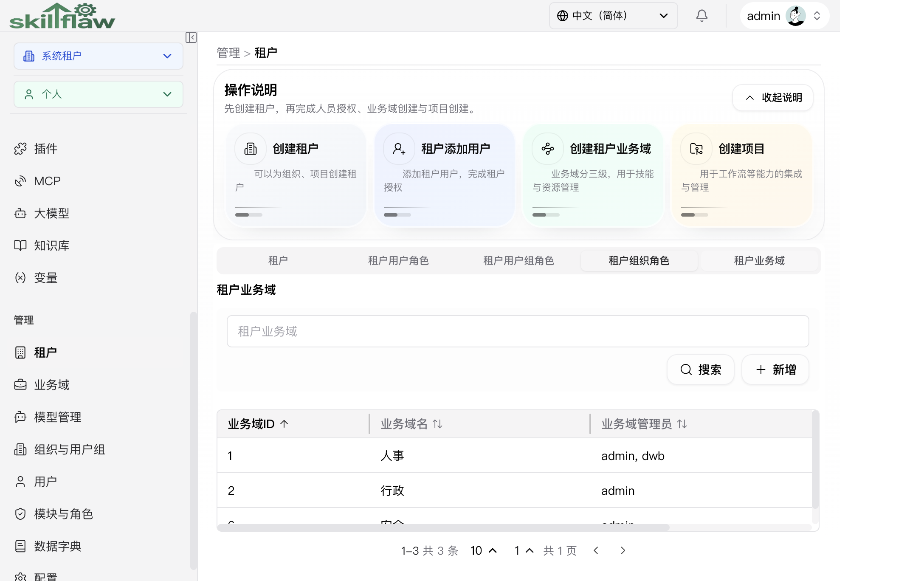Focus the 租户业务域 search input

(518, 331)
